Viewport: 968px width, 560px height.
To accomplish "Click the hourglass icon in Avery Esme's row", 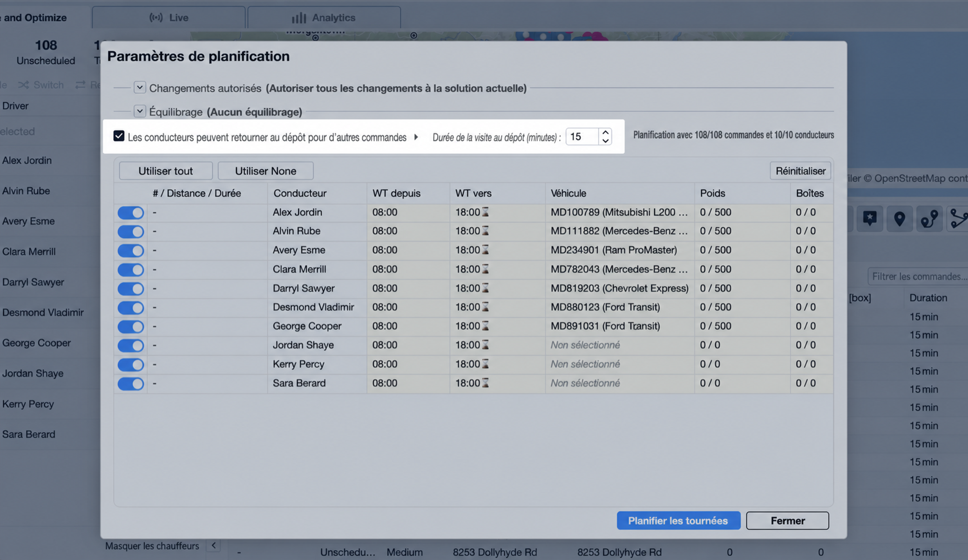I will click(x=485, y=250).
